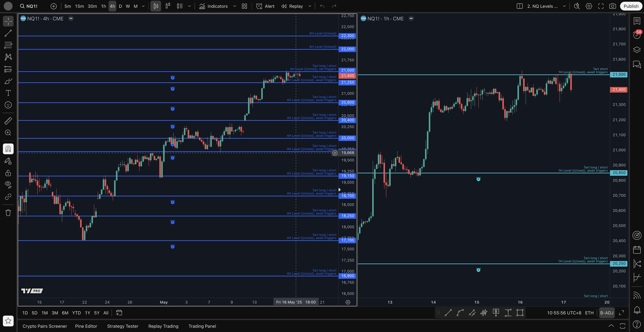The width and height of the screenshot is (644, 332).
Task: Pick the Measure ruler tool
Action: (x=8, y=121)
